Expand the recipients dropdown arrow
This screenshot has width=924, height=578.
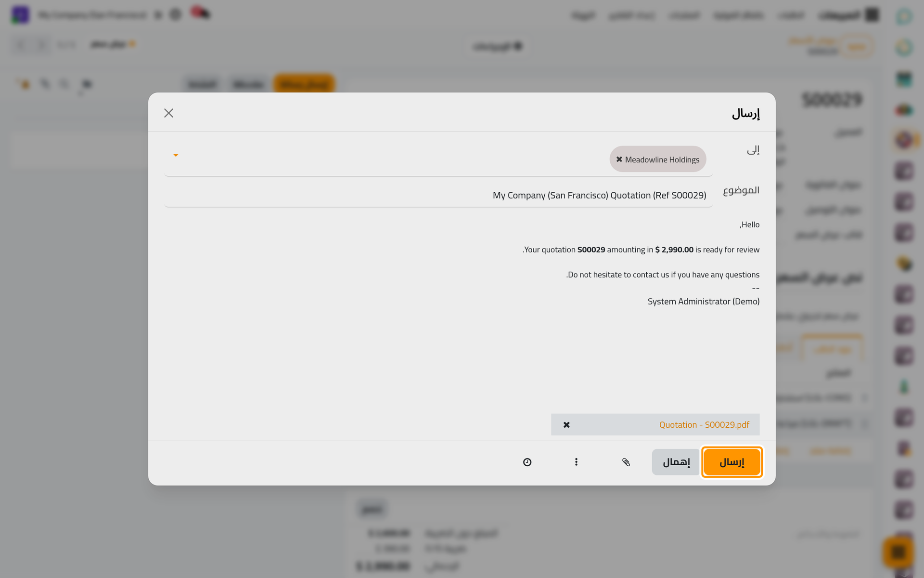pyautogui.click(x=176, y=155)
